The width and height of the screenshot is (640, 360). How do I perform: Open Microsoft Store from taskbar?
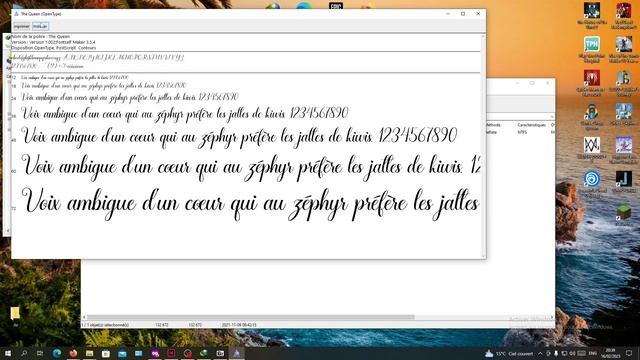[106, 353]
